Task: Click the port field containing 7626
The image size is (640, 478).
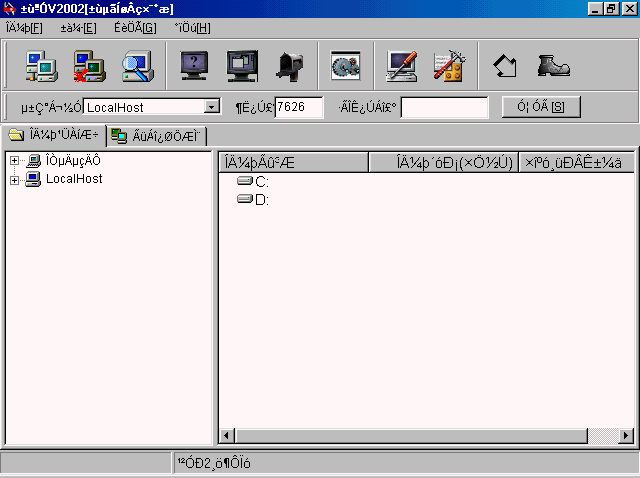Action: 298,107
